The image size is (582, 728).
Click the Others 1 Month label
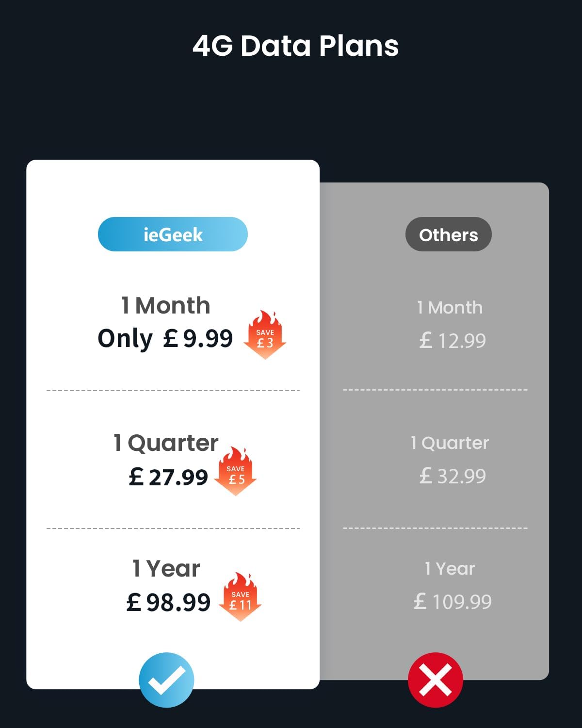coord(450,308)
